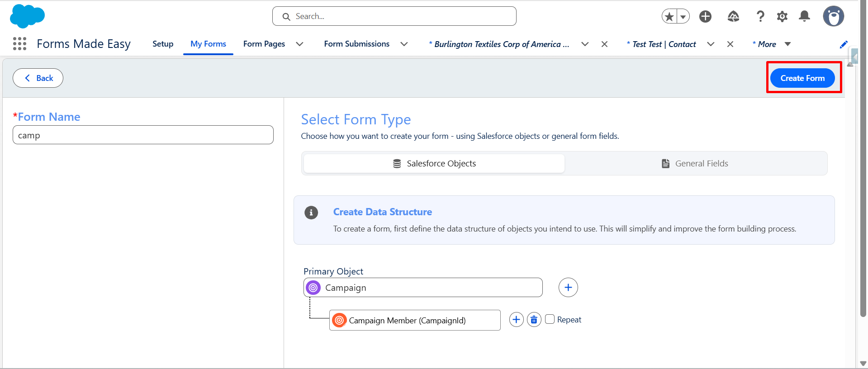Click the Back button

pos(38,78)
